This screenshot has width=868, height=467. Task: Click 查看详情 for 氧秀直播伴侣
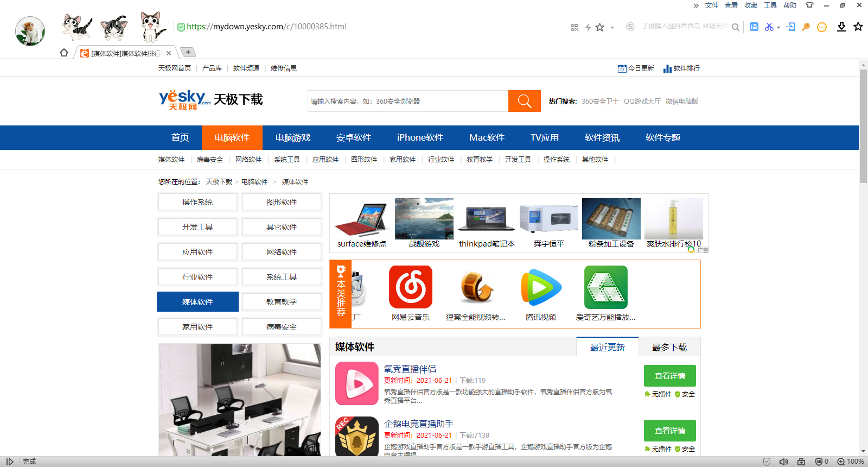click(x=670, y=376)
